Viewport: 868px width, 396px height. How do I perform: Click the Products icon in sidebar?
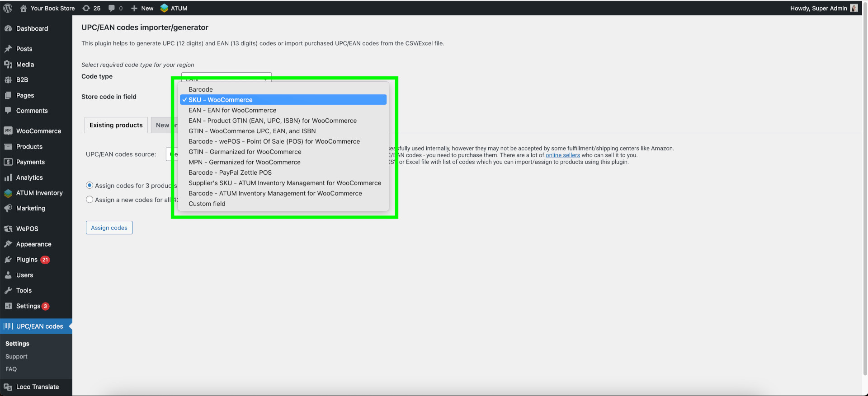point(8,147)
